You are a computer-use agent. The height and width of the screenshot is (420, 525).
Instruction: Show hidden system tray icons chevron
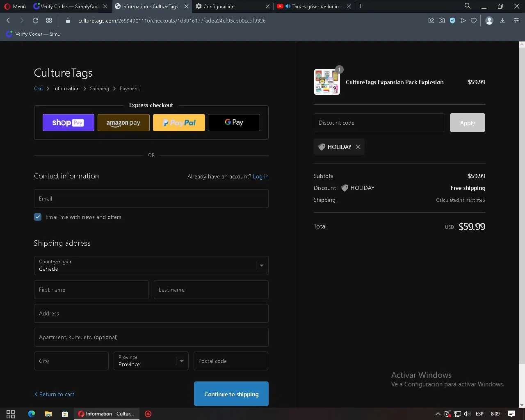[x=438, y=414]
